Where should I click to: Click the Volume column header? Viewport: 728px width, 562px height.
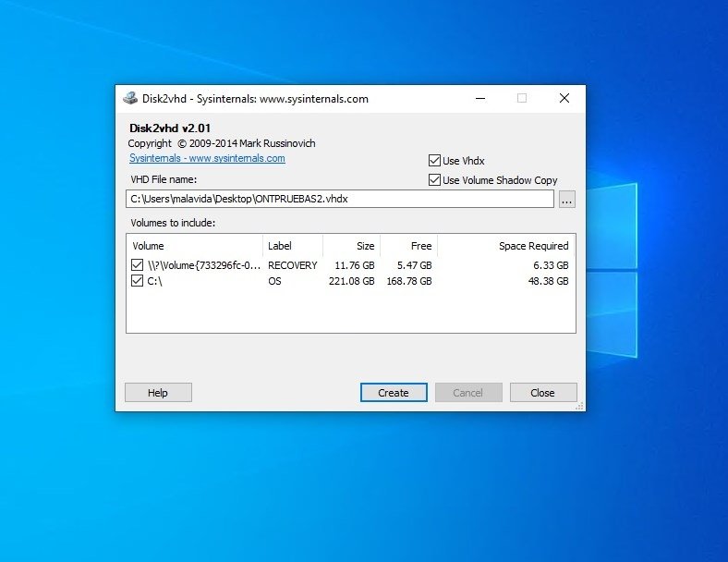click(194, 246)
